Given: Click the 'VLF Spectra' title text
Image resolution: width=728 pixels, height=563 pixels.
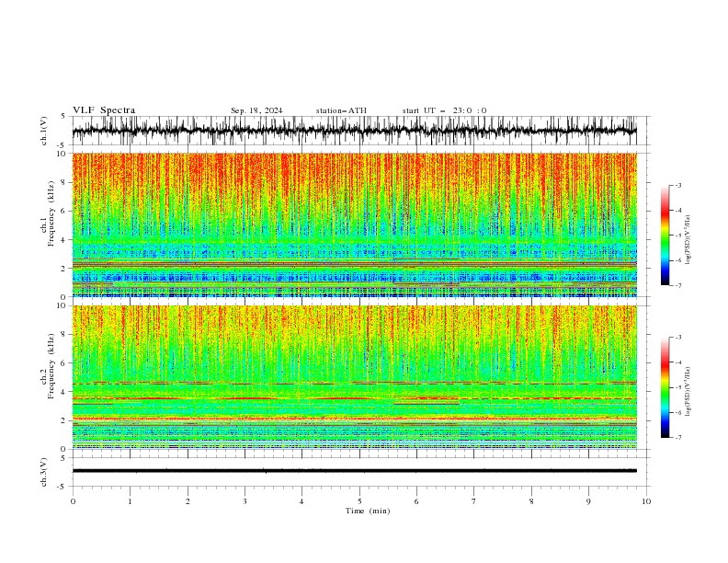Looking at the screenshot, I should 104,110.
